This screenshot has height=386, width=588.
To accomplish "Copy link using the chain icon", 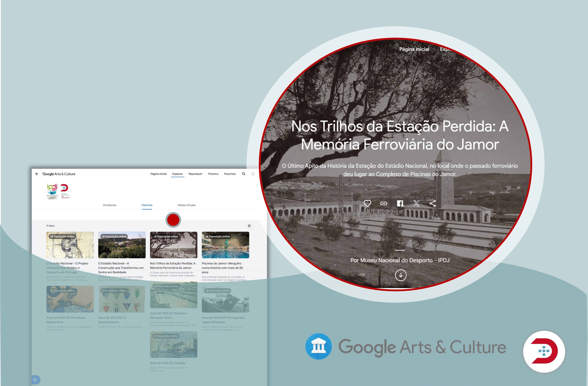I will click(x=384, y=203).
